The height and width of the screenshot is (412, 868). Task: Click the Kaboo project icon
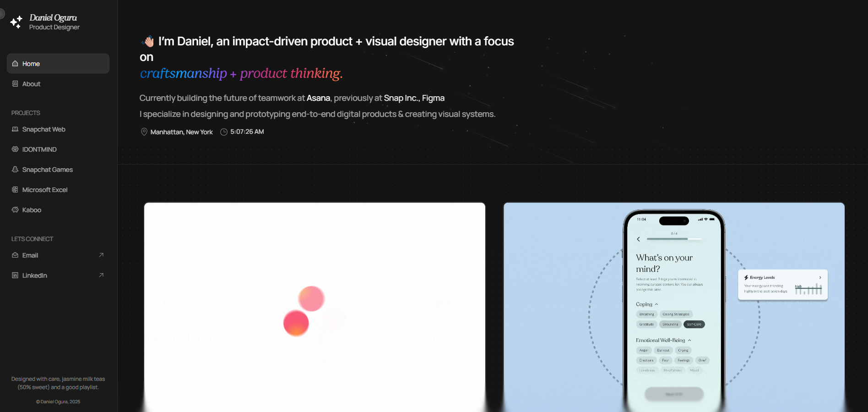[x=15, y=210]
